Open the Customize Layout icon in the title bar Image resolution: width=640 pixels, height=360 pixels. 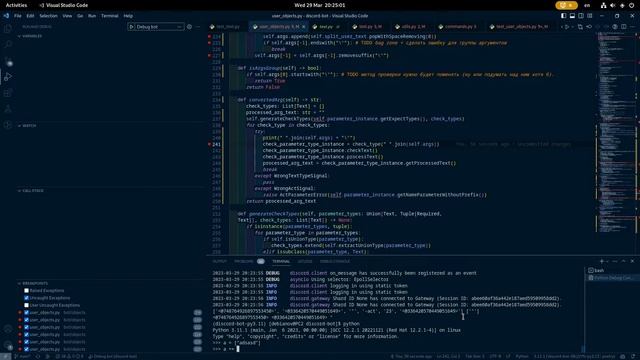click(x=590, y=16)
